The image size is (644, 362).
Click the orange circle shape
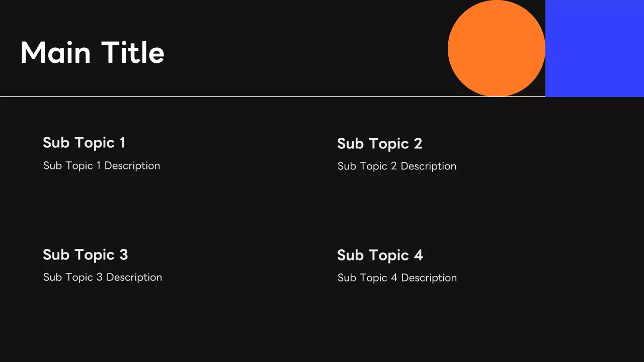pyautogui.click(x=496, y=48)
